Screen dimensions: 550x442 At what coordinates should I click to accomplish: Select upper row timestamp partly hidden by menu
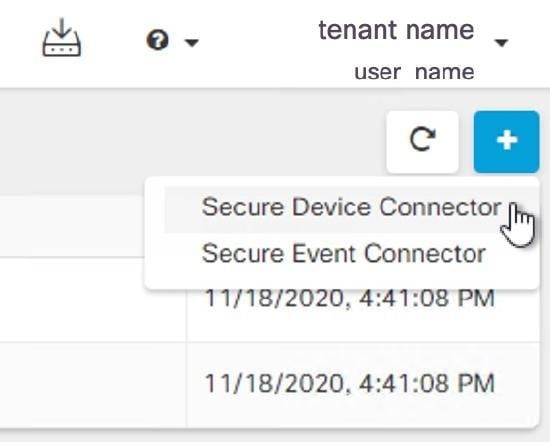[350, 299]
